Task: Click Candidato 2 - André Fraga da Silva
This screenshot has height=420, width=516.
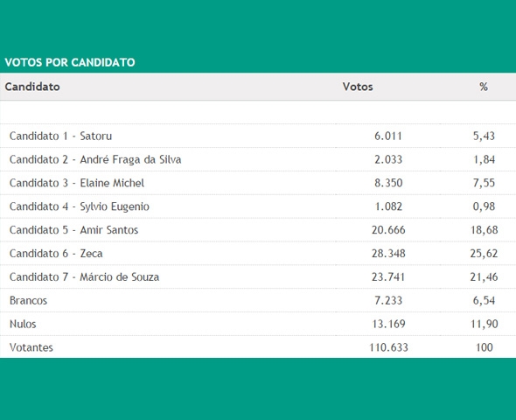Action: (95, 159)
